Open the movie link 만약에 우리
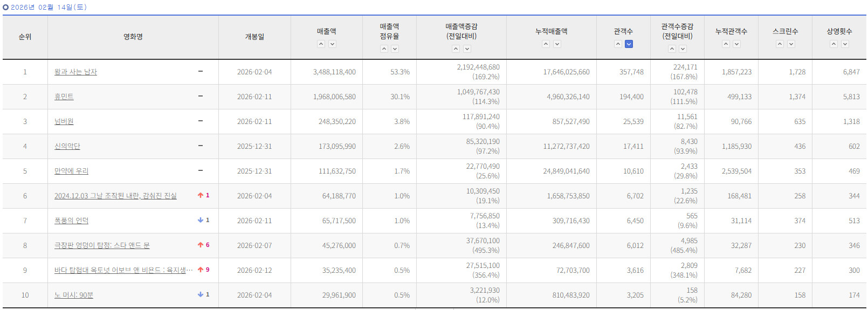The height and width of the screenshot is (310, 868). (x=71, y=171)
